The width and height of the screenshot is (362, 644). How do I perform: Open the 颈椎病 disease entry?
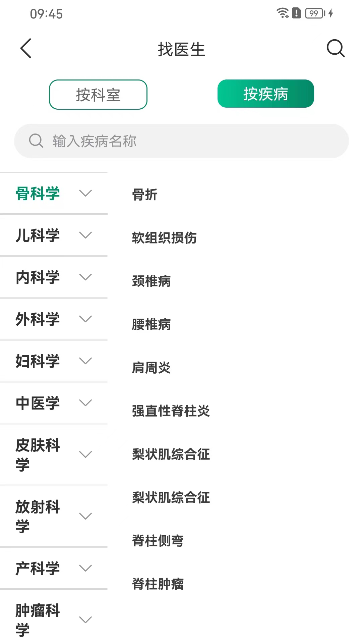pyautogui.click(x=151, y=281)
